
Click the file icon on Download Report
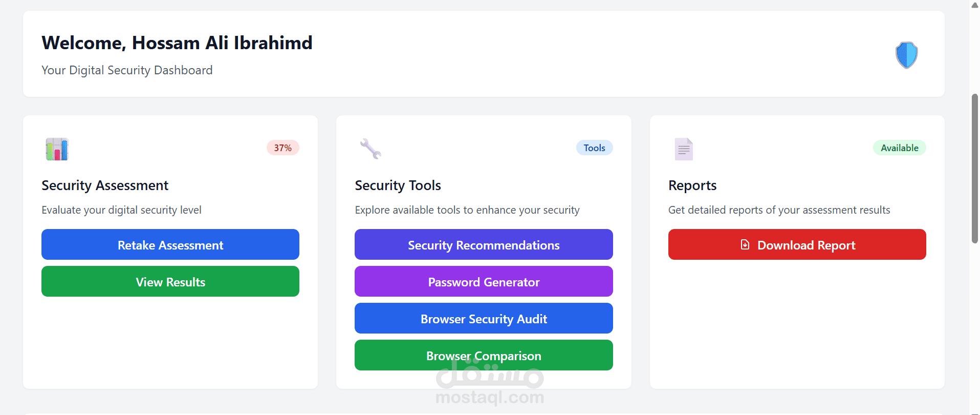point(745,245)
